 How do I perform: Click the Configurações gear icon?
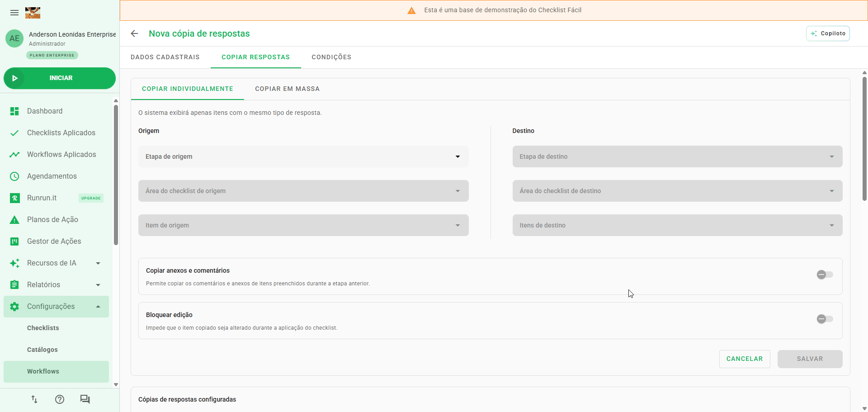click(14, 307)
